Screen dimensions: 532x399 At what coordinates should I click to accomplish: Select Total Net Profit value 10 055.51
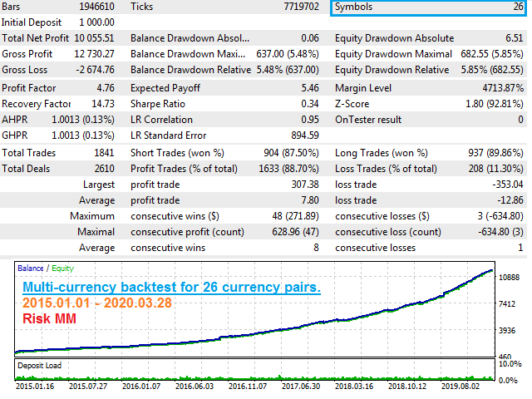[x=94, y=38]
